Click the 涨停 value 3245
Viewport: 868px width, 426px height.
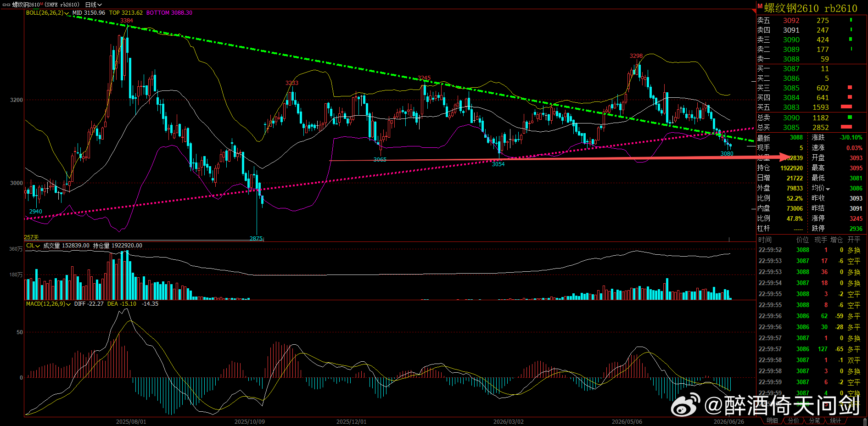point(856,219)
